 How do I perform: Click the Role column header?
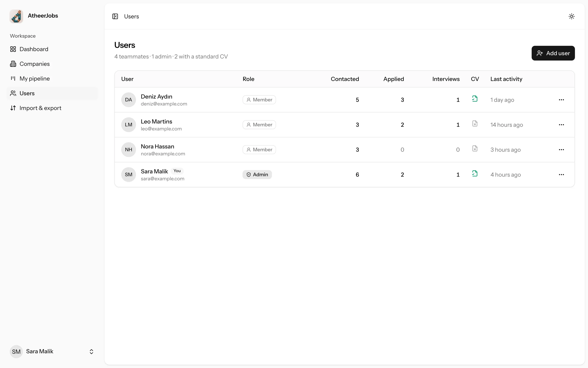(248, 79)
